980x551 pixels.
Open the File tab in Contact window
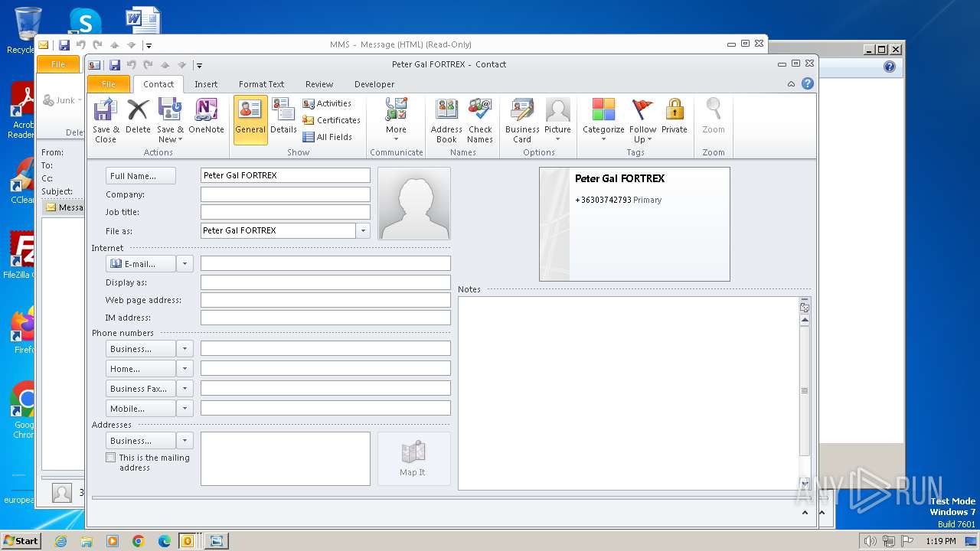click(x=109, y=84)
